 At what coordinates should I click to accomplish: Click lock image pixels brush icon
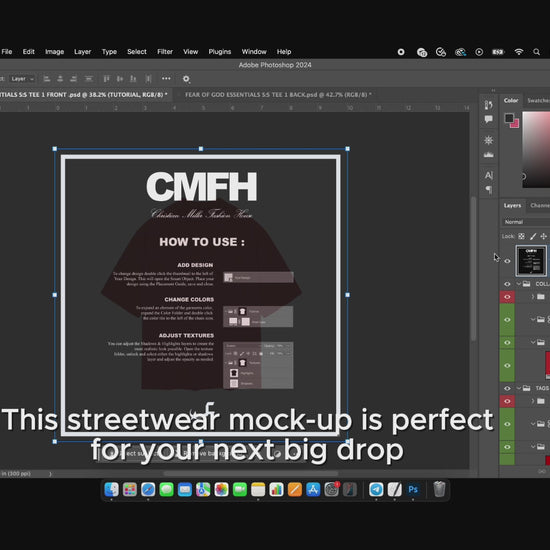point(533,236)
